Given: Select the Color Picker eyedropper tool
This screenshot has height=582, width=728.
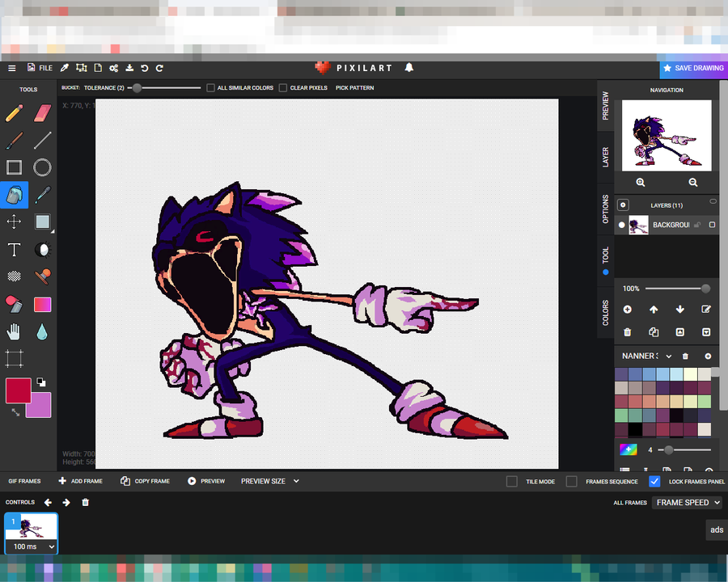Looking at the screenshot, I should click(42, 195).
